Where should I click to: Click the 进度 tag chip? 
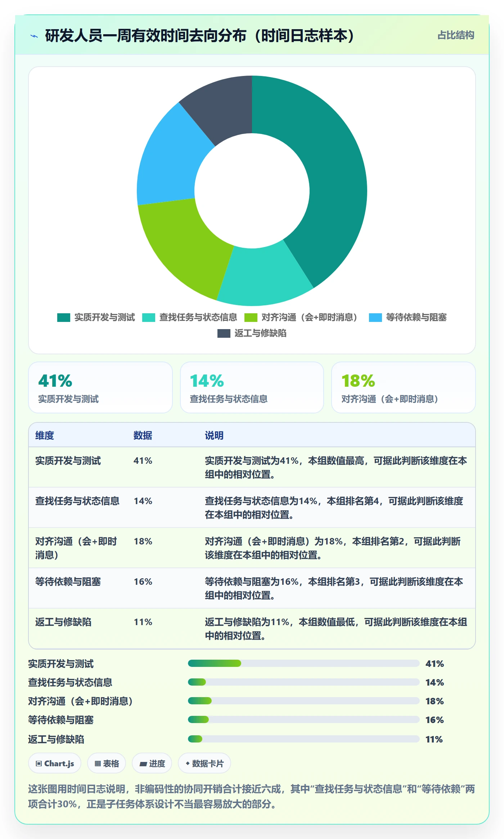pos(152,763)
